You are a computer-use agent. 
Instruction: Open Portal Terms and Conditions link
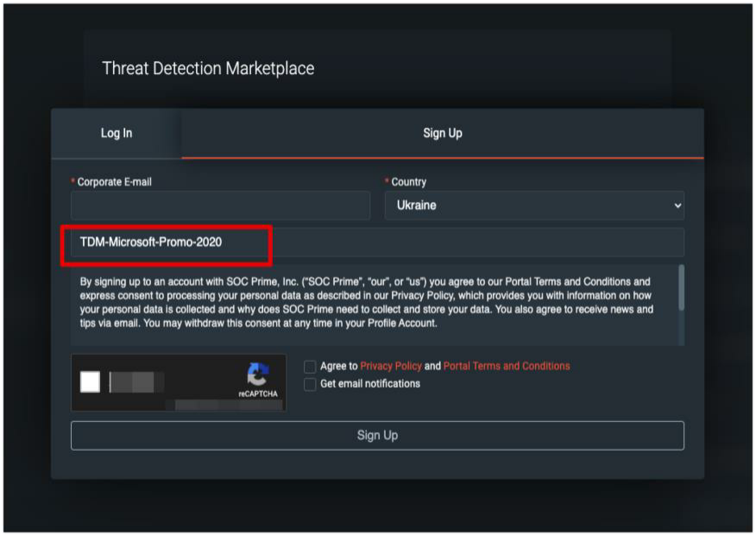(507, 366)
